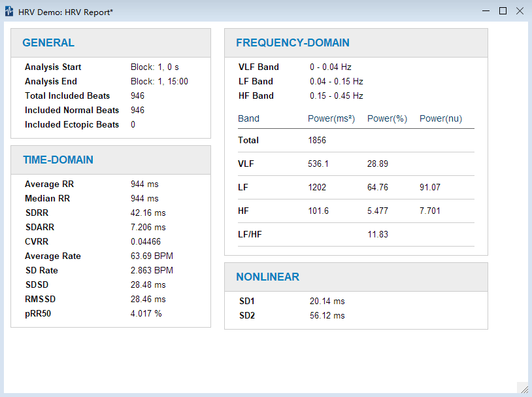Viewport: 532px width, 397px height.
Task: Click the HRV app icon in title bar
Action: [x=9, y=12]
